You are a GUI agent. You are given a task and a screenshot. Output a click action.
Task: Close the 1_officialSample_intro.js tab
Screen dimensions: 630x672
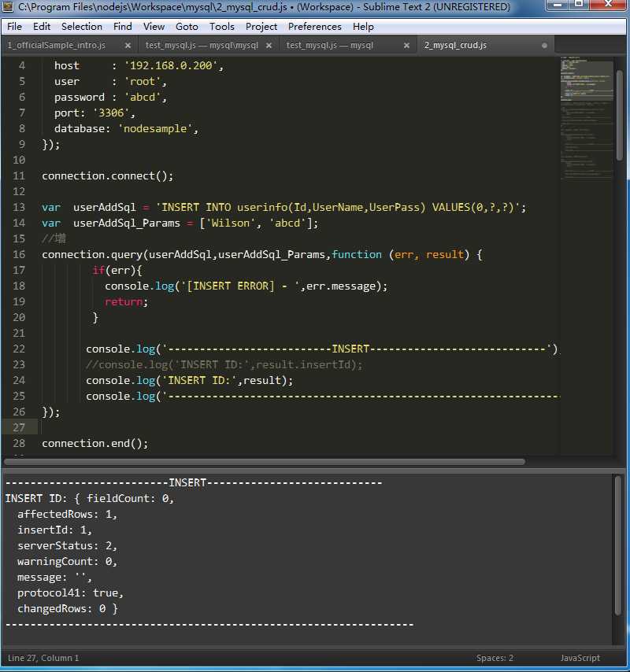pyautogui.click(x=128, y=46)
